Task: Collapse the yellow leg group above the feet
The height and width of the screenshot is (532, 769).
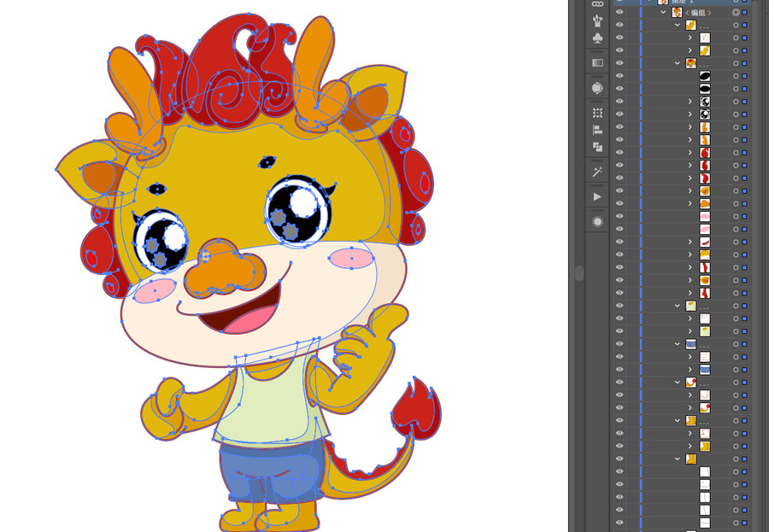Action: tap(678, 421)
